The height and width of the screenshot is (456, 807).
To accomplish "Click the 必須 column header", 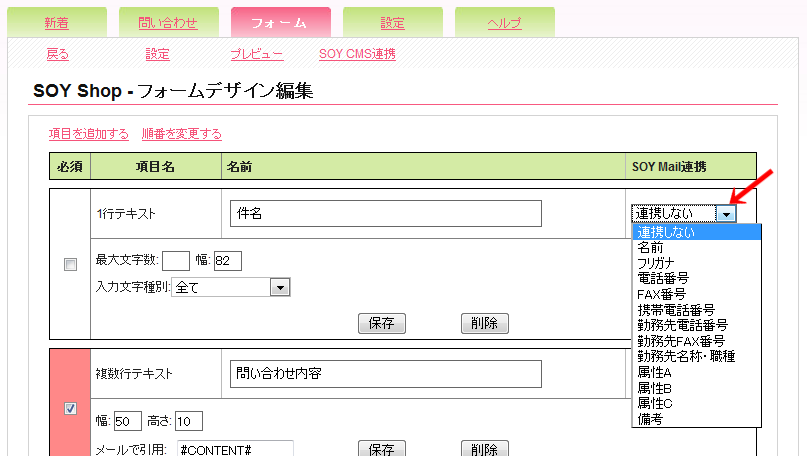I will coord(70,167).
